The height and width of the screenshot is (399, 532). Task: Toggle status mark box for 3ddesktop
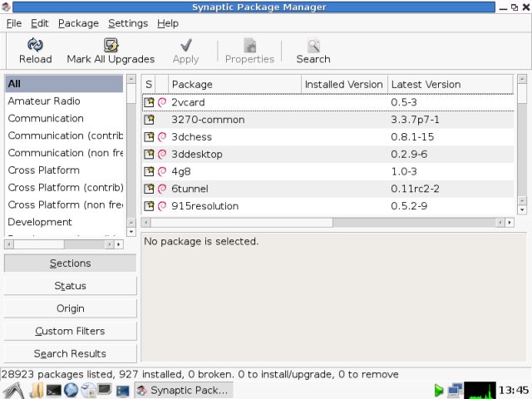149,154
